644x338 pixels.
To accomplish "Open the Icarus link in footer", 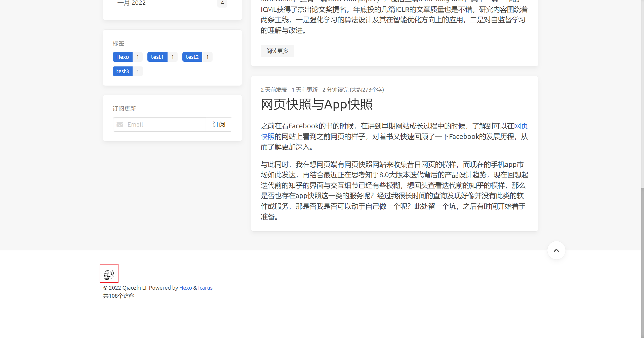I will [x=205, y=288].
